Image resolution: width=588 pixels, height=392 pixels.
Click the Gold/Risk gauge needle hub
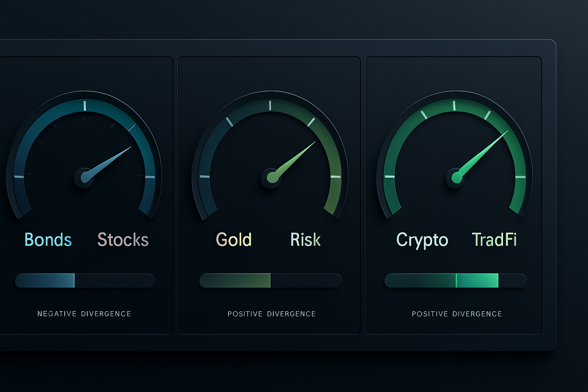pyautogui.click(x=271, y=178)
